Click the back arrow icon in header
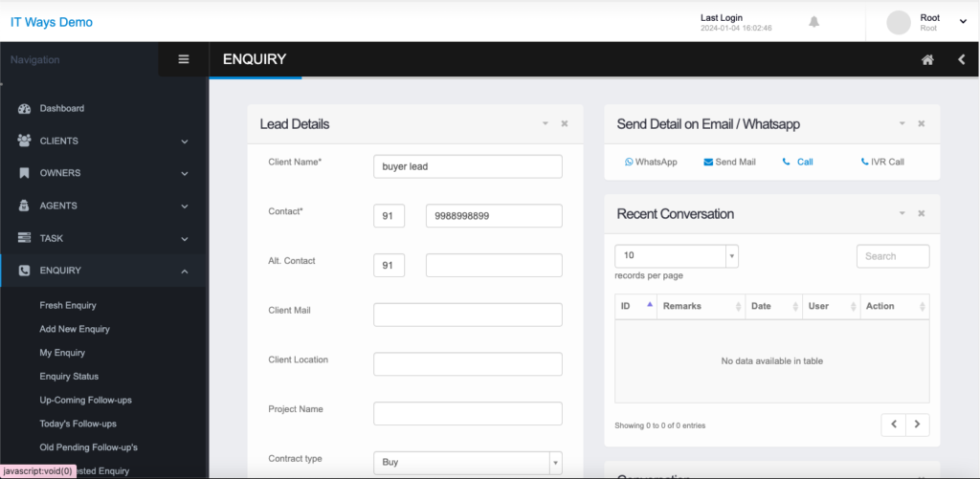Viewport: 980px width, 479px height. pyautogui.click(x=961, y=59)
